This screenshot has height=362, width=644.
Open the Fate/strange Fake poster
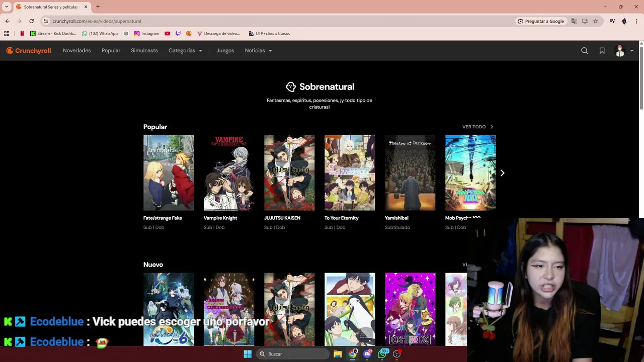(x=169, y=172)
